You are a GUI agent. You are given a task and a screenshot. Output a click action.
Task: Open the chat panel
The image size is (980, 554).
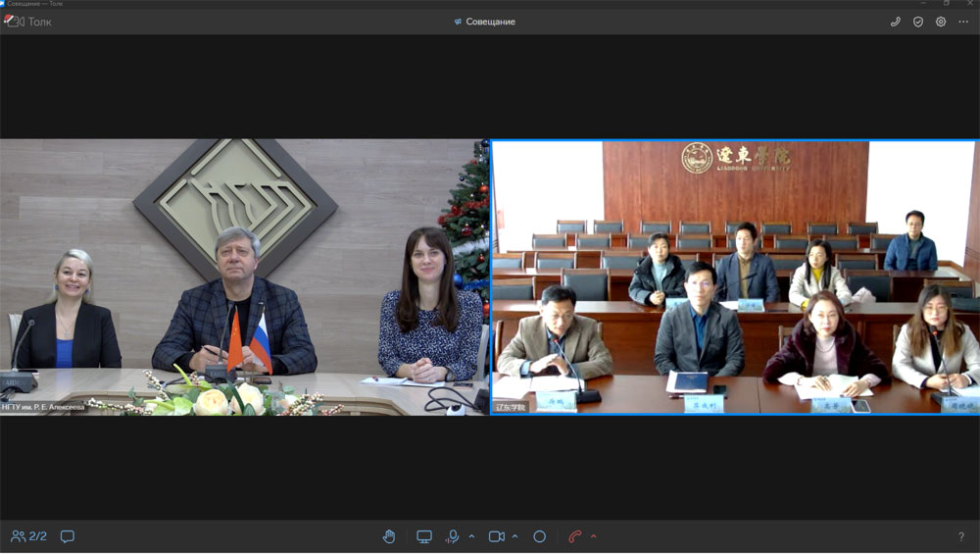[68, 536]
